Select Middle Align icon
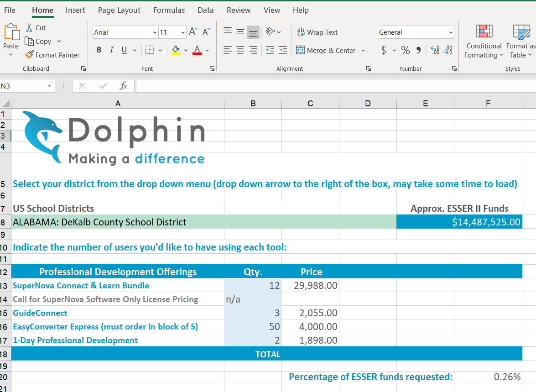This screenshot has height=392, width=536. click(x=240, y=32)
